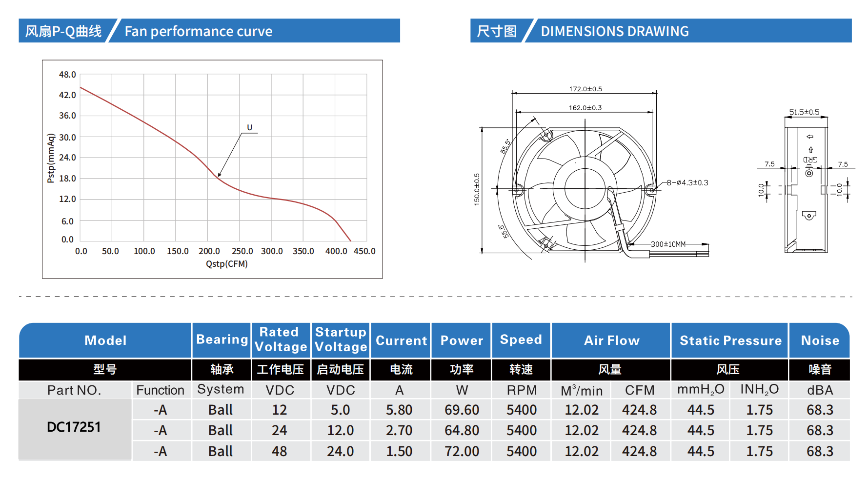Select the Rated Voltage column header
868x480 pixels.
281,340
